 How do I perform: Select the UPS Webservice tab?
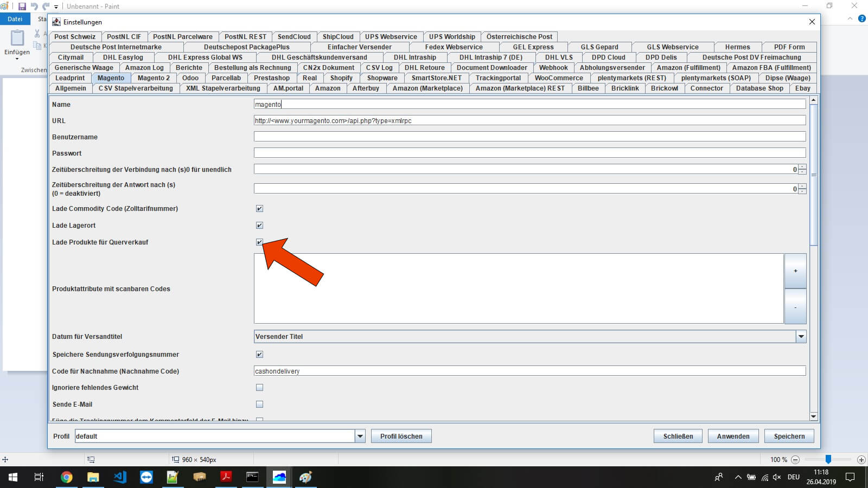[x=391, y=37]
